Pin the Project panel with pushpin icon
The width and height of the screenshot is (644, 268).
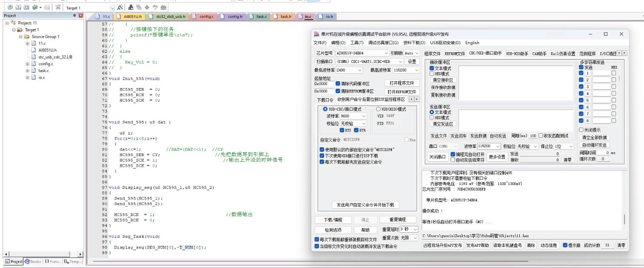point(75,16)
